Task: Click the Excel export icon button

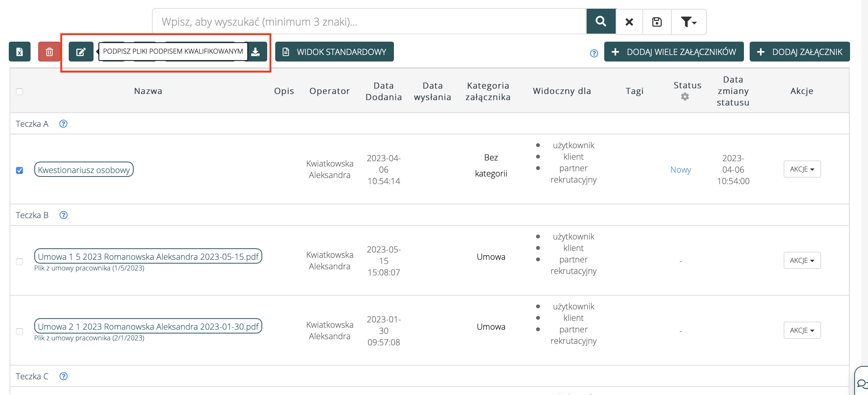Action: coord(19,52)
